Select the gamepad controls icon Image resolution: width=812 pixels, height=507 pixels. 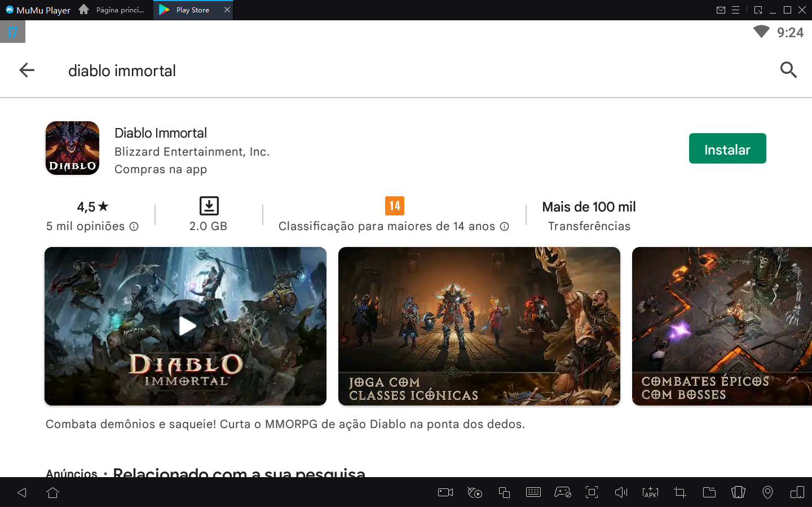[562, 492]
